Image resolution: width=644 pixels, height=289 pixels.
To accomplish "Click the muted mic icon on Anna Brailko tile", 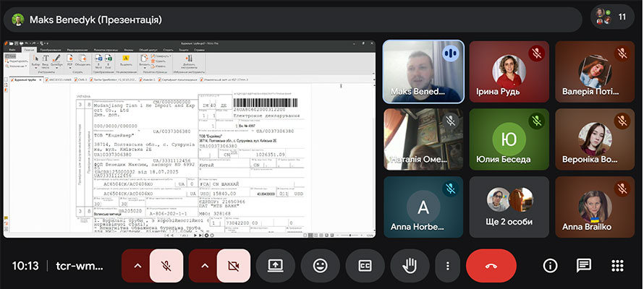I will (622, 189).
